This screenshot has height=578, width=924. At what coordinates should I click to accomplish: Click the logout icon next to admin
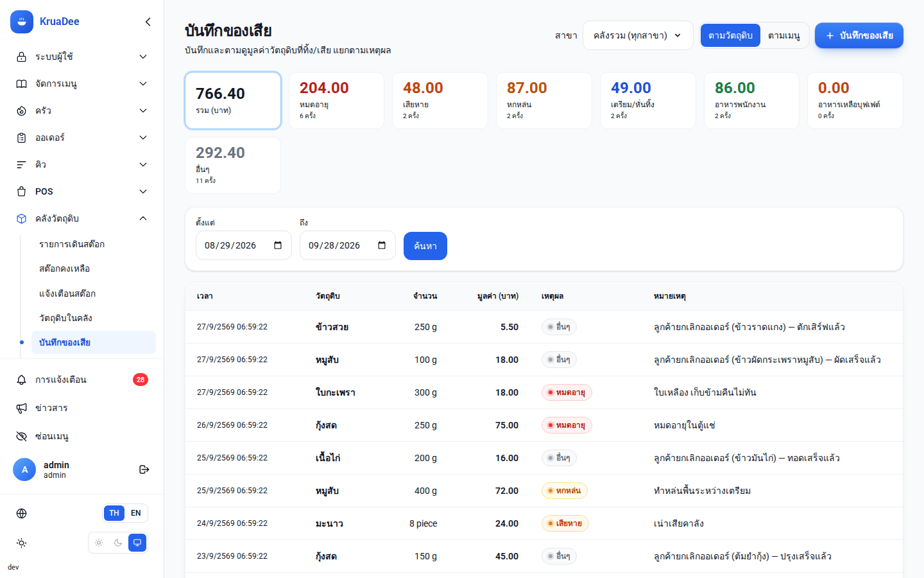[144, 469]
